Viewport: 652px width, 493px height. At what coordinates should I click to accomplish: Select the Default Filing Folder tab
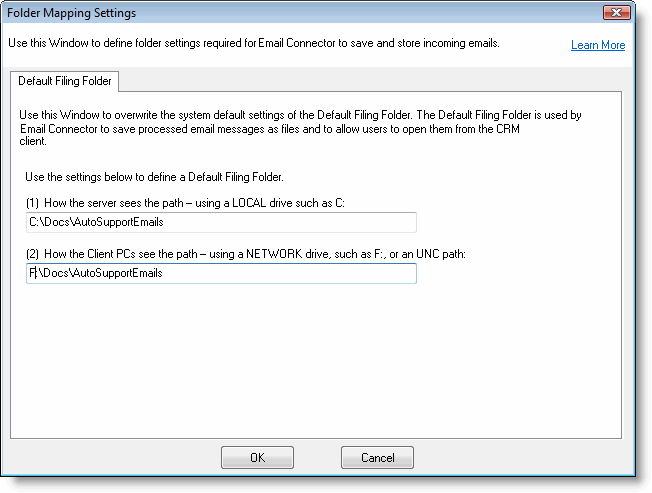[65, 80]
